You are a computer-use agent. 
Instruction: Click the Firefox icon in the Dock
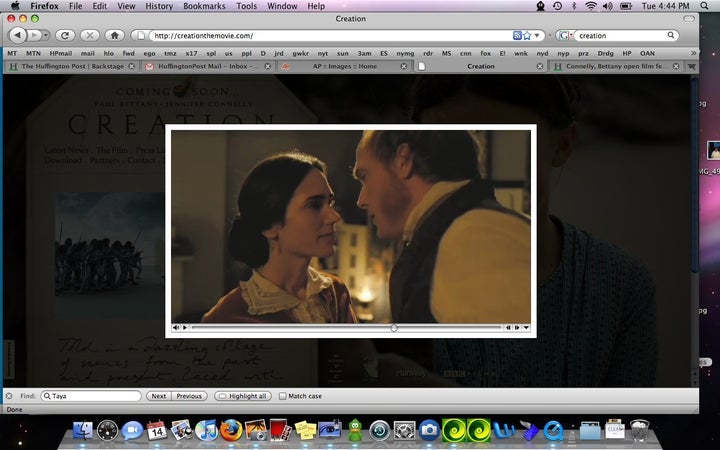231,431
